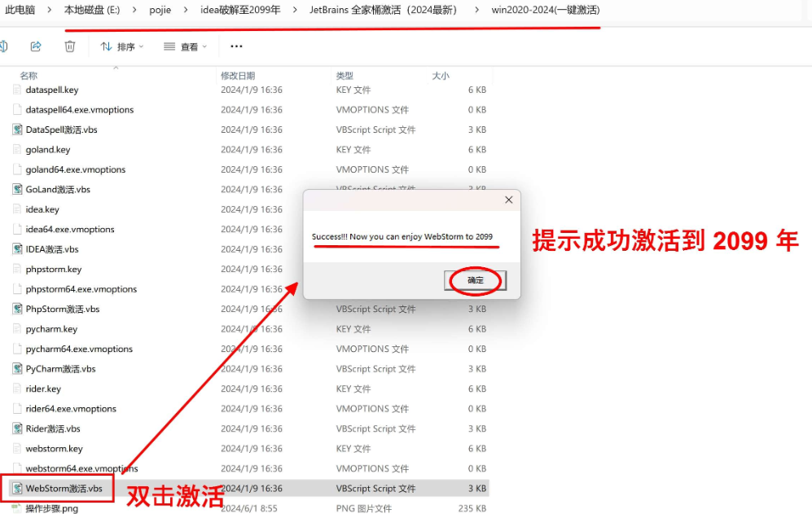The image size is (812, 514).
Task: Navigate to 本地磁盘 (E:) breadcrumb
Action: (92, 10)
